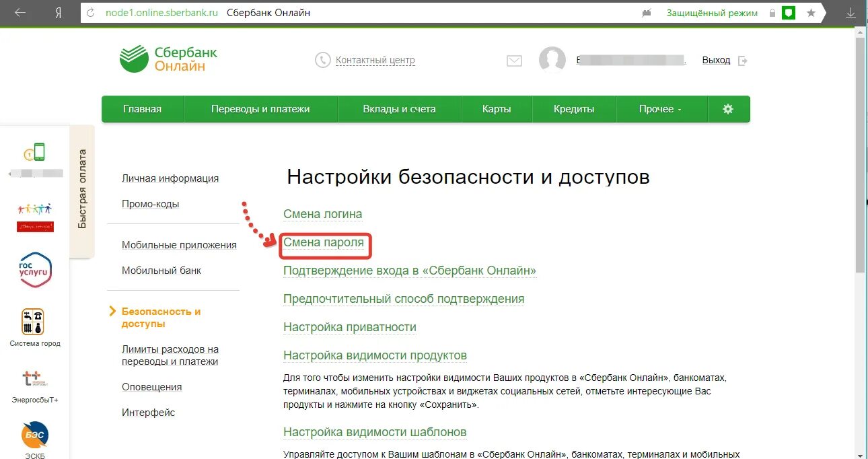This screenshot has height=459, width=868.
Task: Open messages envelope icon
Action: pos(514,61)
